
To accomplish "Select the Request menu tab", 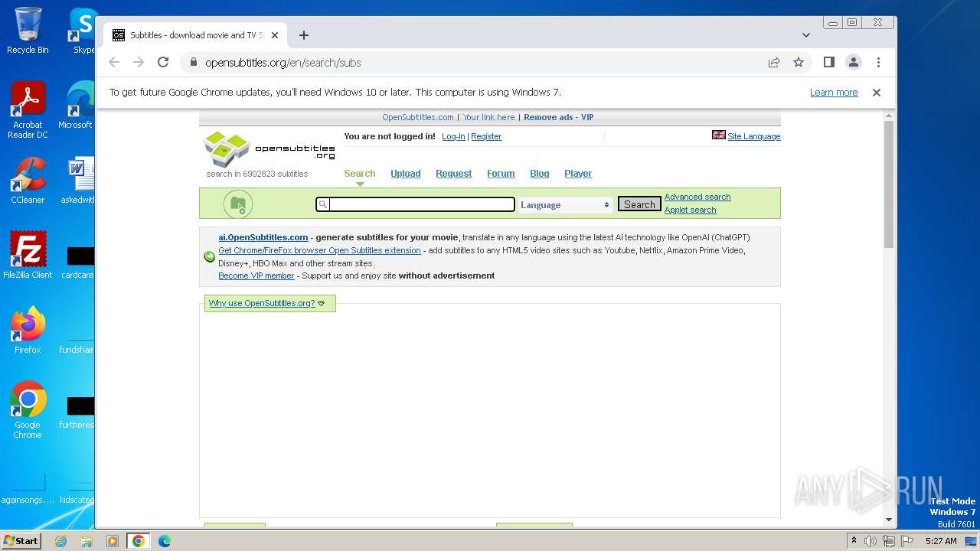I will click(x=453, y=174).
